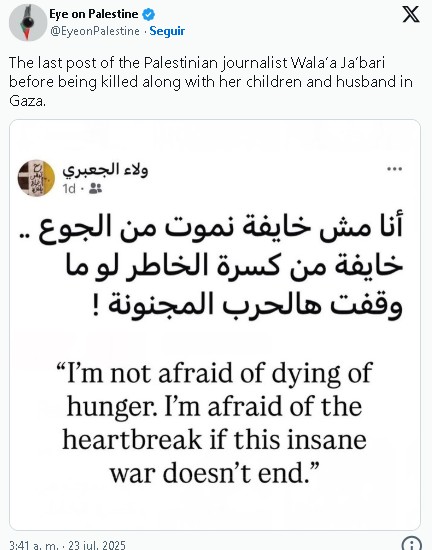432x550 pixels.
Task: Select the tweet caption about Wala'a Ja'bari
Action: tap(211, 82)
